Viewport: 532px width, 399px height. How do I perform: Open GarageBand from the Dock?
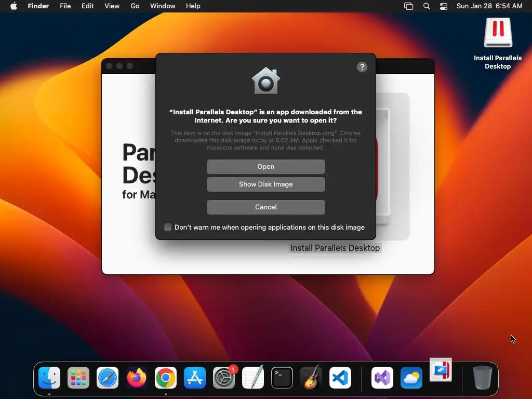(311, 378)
